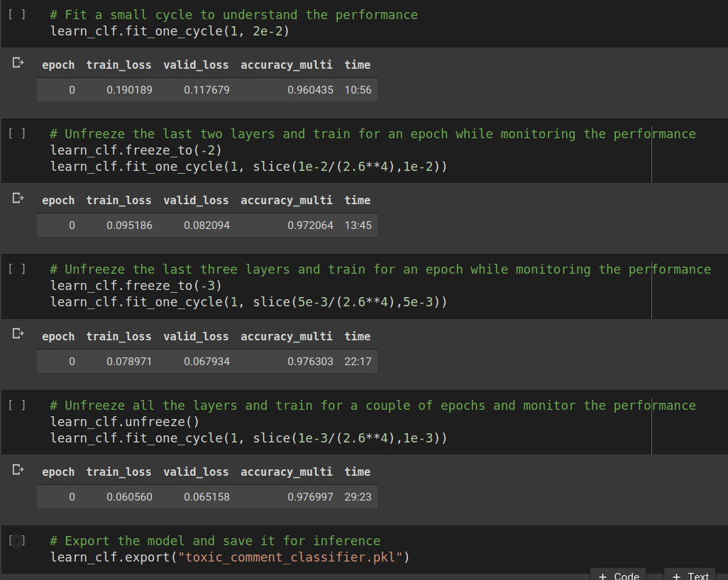This screenshot has width=728, height=580.
Task: Click time value 10:56
Action: 358,90
